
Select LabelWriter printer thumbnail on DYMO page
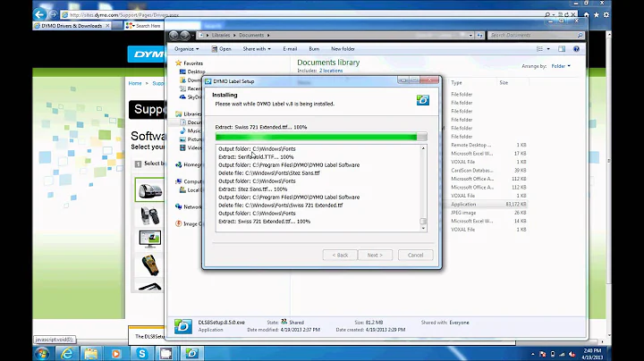coord(149,190)
